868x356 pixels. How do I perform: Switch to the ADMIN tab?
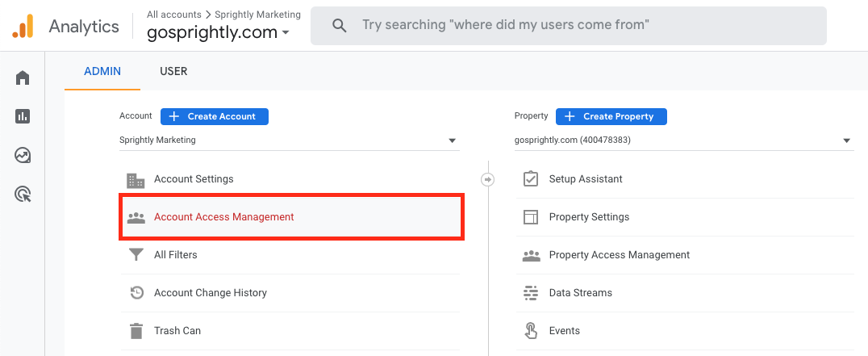pos(102,71)
